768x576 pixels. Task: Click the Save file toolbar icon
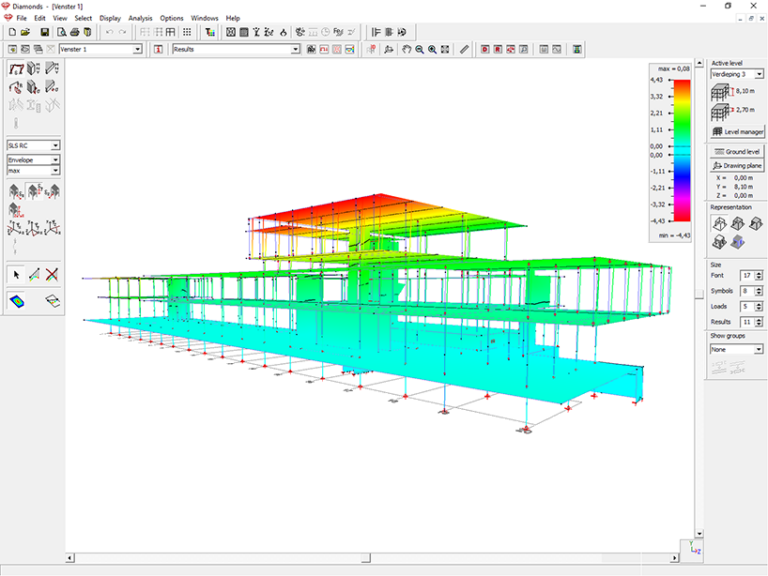coord(45,33)
